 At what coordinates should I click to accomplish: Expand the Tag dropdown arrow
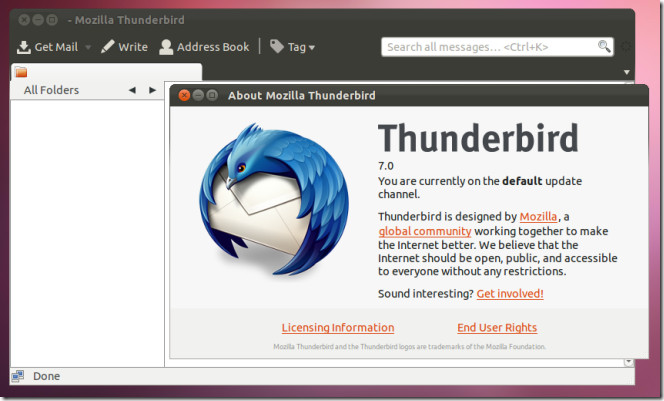coord(312,47)
